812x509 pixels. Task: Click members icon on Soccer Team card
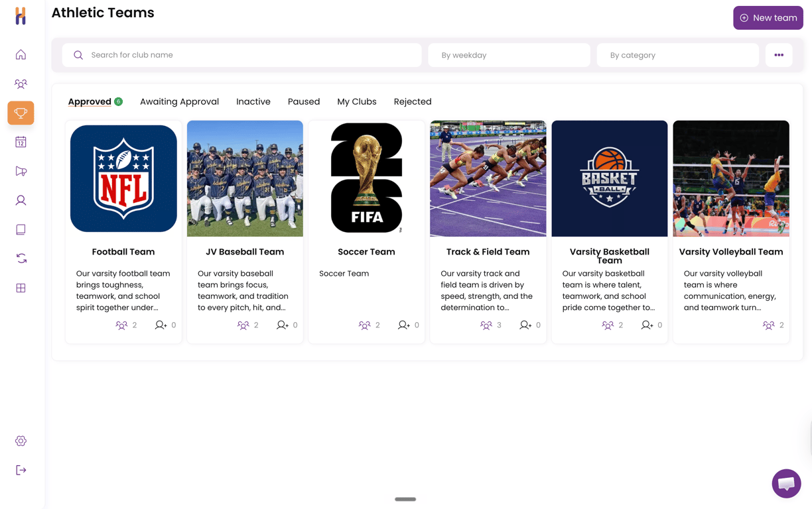pyautogui.click(x=364, y=325)
